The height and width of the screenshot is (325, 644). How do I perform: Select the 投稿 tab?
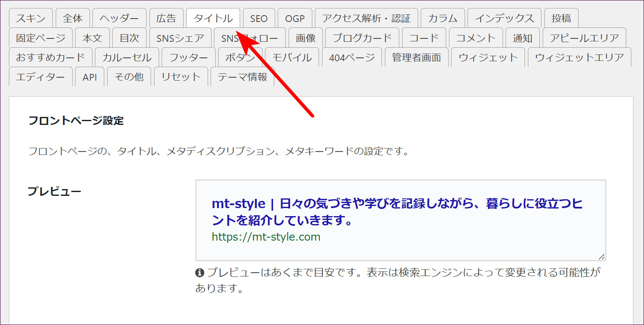[x=561, y=19]
